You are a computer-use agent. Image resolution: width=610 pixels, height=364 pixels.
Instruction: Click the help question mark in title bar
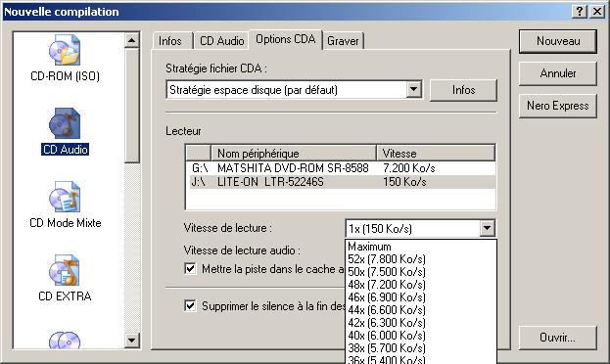(x=580, y=12)
